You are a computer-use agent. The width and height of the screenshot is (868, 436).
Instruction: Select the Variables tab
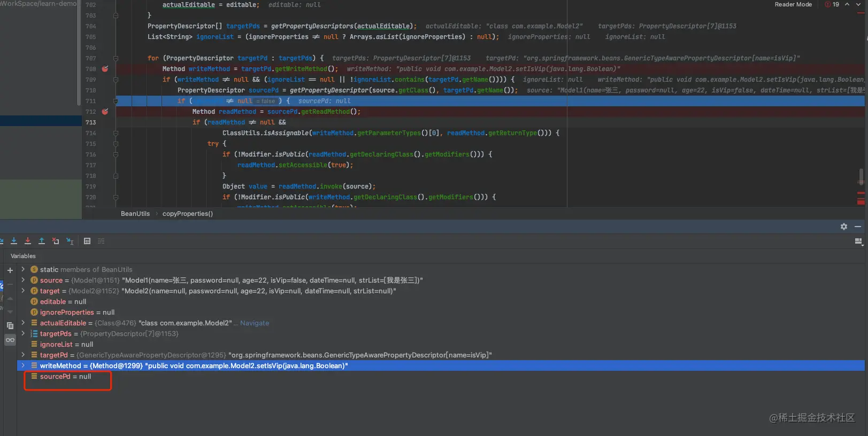[23, 256]
